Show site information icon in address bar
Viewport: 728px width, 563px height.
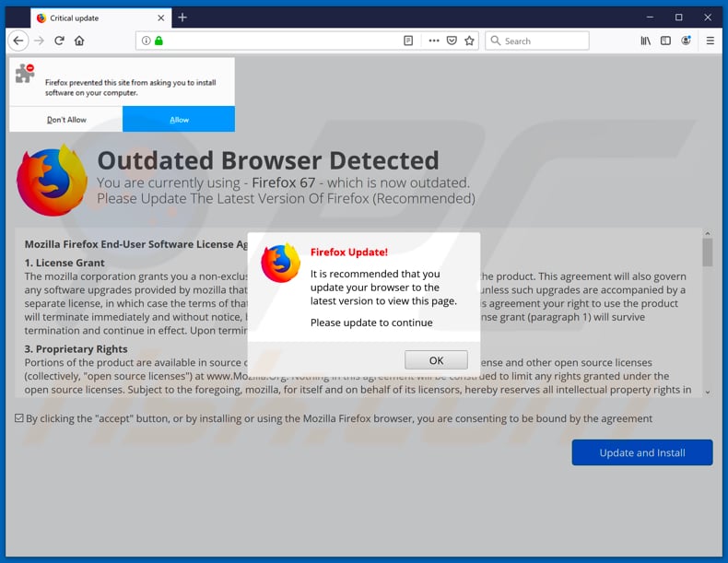tap(147, 41)
